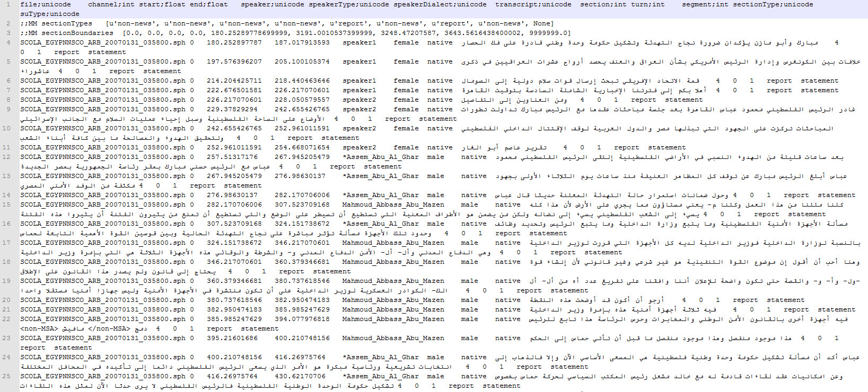This screenshot has width=868, height=392.
Task: Click start time '395.21601686'
Action: point(232,338)
